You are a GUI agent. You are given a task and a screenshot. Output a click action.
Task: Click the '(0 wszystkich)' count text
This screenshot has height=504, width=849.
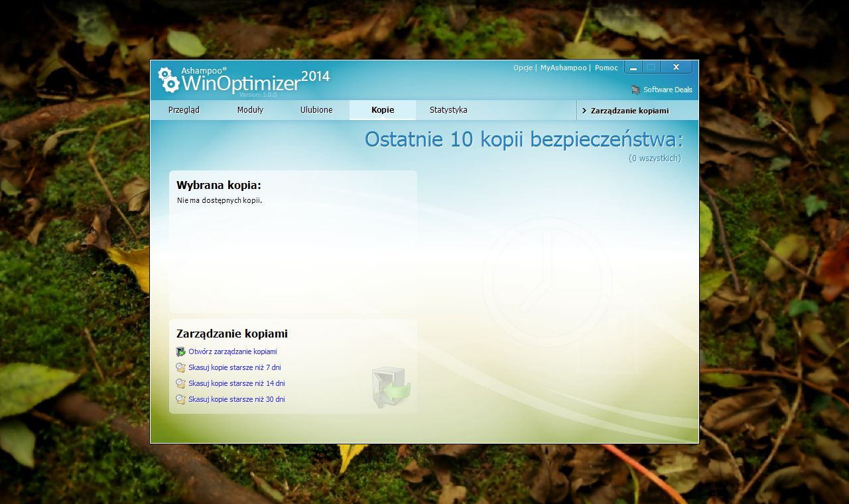point(655,158)
